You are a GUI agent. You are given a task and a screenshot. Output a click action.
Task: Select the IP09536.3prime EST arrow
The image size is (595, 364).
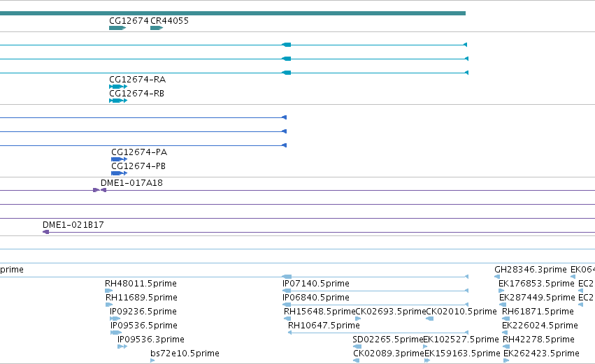click(122, 347)
